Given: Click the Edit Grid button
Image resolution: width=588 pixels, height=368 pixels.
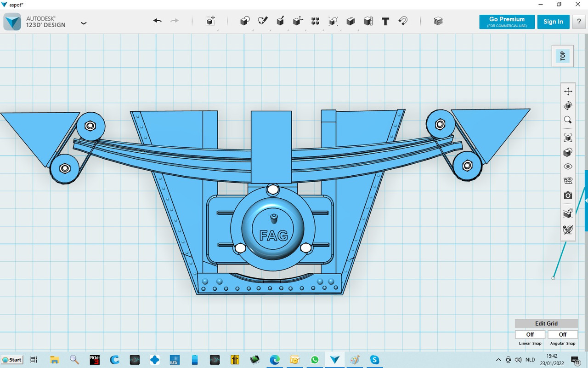Looking at the screenshot, I should [546, 323].
